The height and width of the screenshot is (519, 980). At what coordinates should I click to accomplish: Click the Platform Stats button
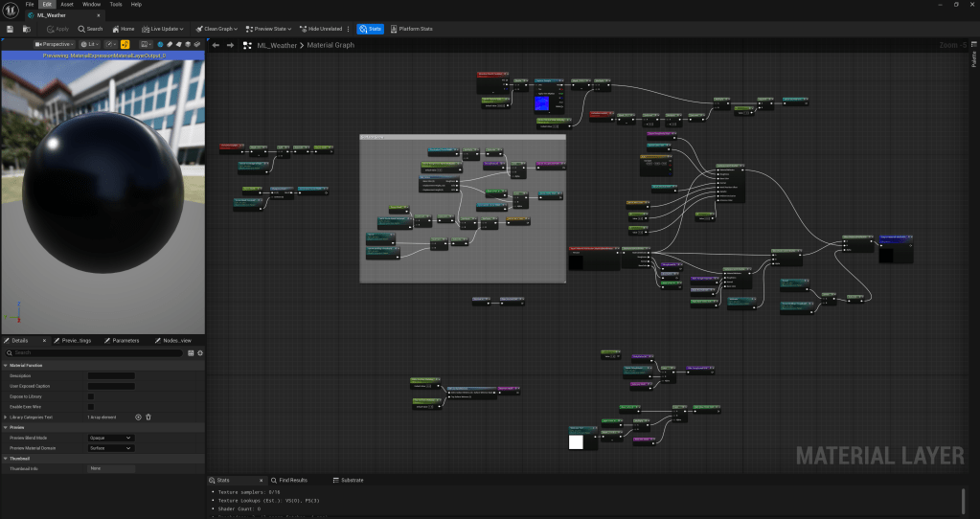(411, 29)
